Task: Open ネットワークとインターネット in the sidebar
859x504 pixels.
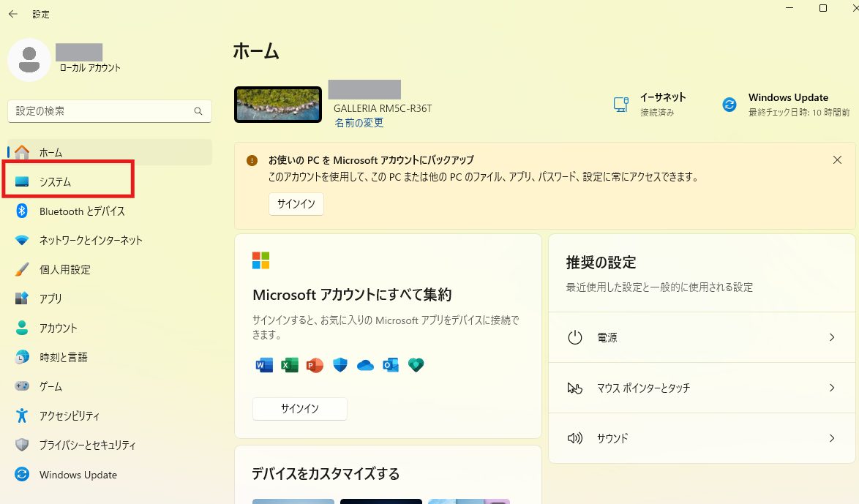Action: tap(110, 240)
